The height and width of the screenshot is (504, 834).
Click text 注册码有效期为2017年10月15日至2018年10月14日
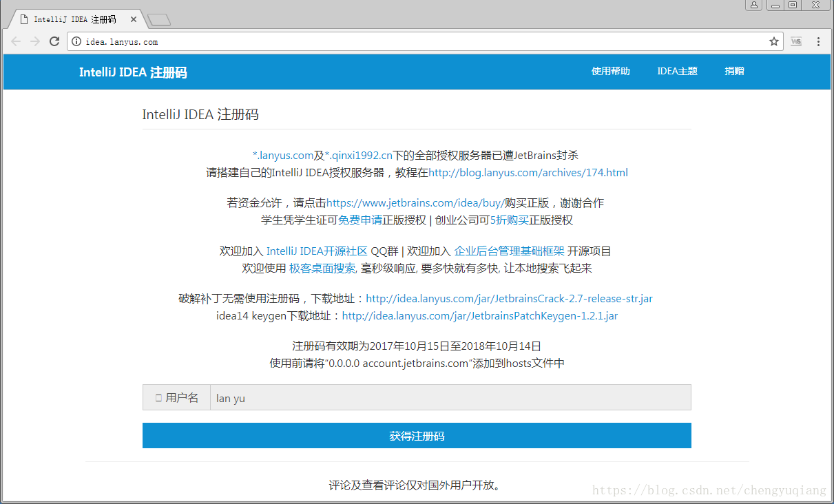417,346
